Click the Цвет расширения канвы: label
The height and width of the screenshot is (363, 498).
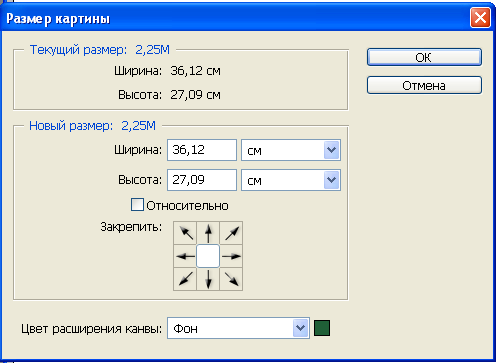click(91, 329)
